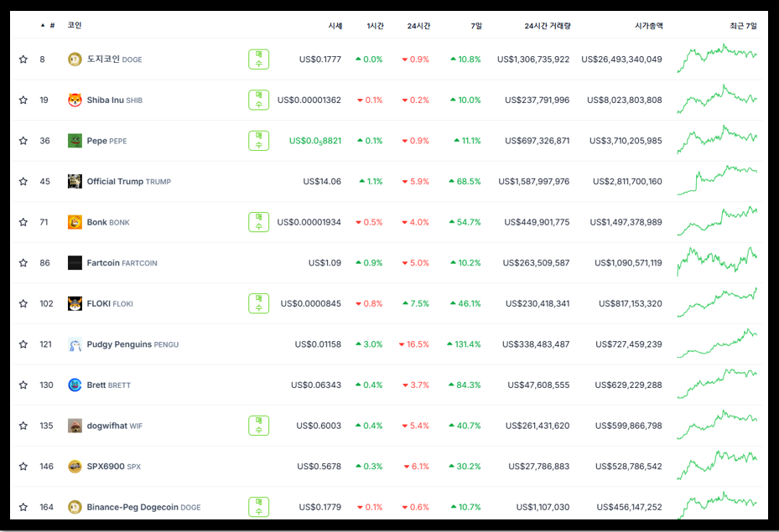
Task: Click the buy button for Shiba Inu
Action: tap(259, 101)
